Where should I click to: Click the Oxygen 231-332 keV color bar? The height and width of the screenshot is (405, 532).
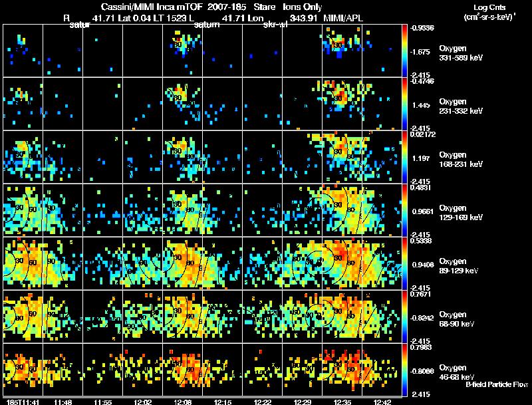coord(404,104)
